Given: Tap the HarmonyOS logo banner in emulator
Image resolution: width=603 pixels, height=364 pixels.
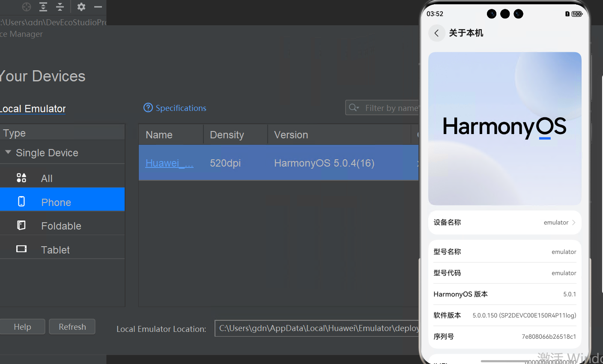Looking at the screenshot, I should [505, 128].
